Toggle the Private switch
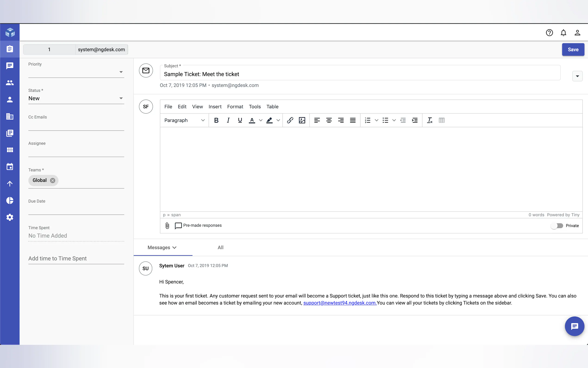Screen dimensions: 588x368 tap(557, 226)
